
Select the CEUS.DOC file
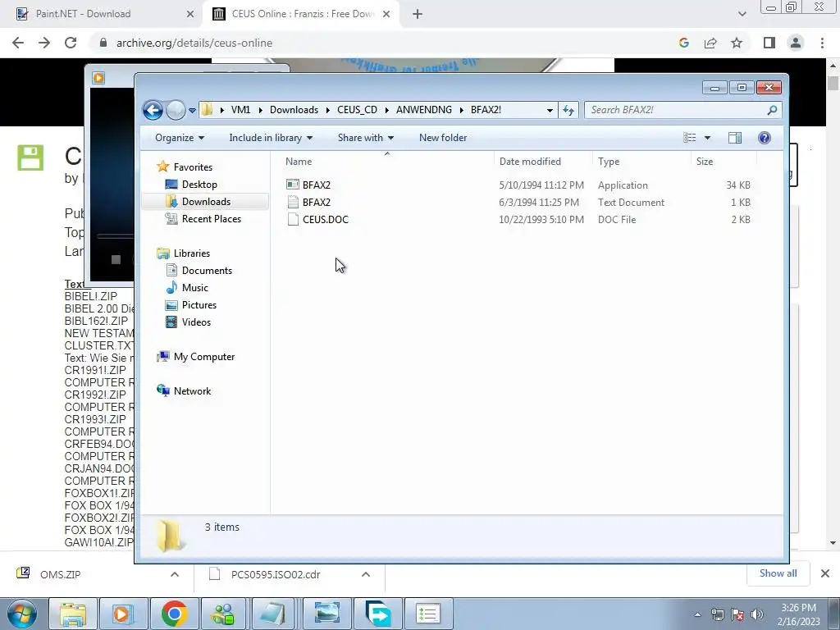pyautogui.click(x=325, y=219)
